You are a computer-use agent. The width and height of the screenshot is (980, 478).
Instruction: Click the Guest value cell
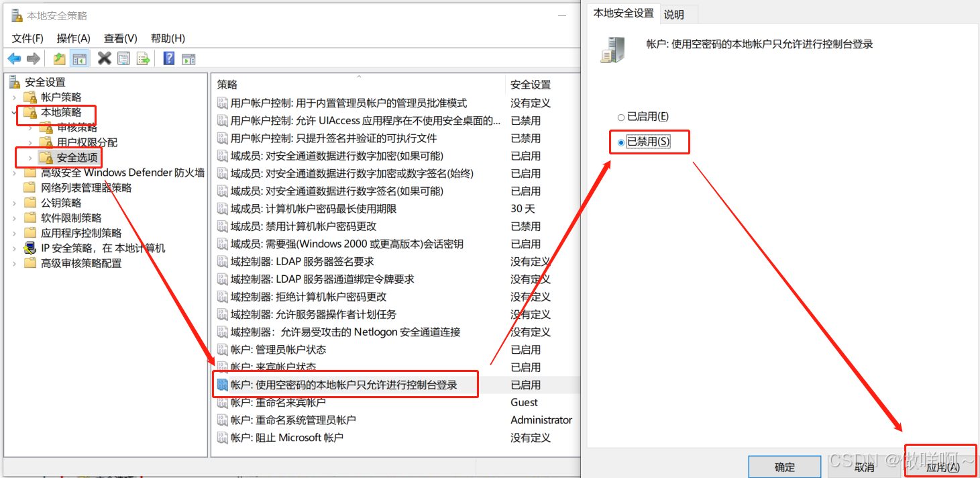524,402
